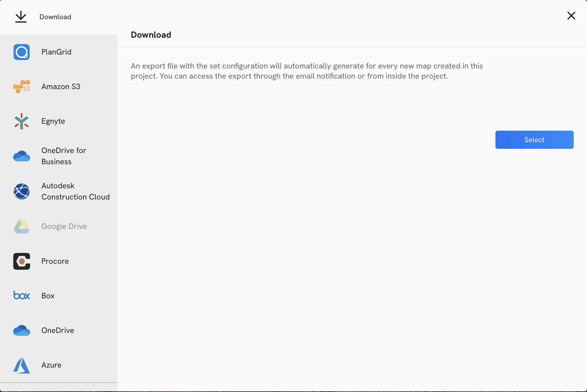Screen dimensions: 587x392
Task: Click the OneDrive for Business cloud icon
Action: click(x=22, y=156)
